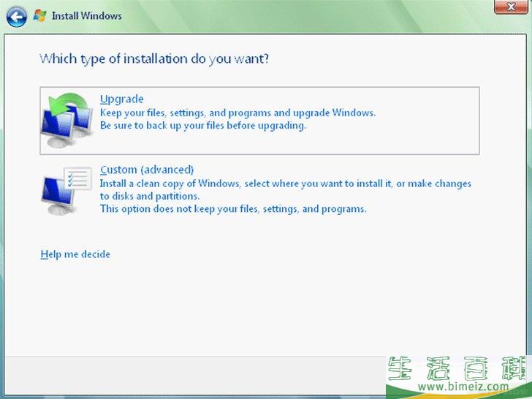This screenshot has width=532, height=399.
Task: Click the Upgrade two-monitors icon
Action: click(66, 120)
